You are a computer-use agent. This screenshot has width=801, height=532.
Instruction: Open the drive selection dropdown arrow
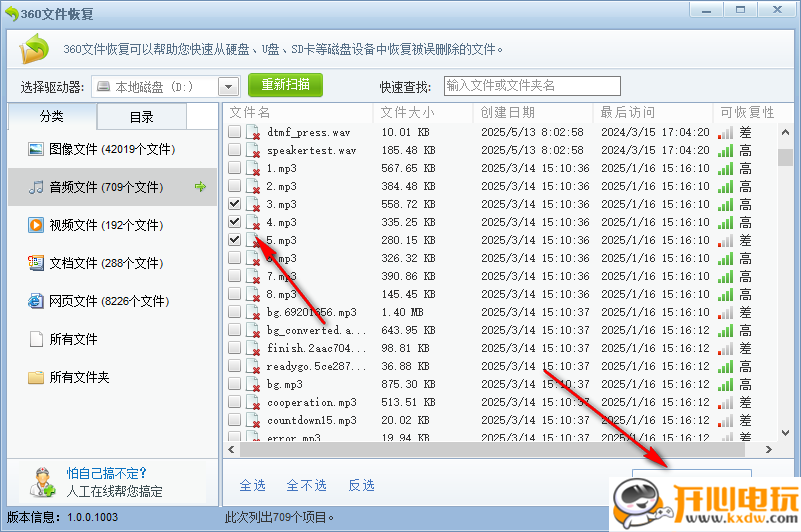point(229,87)
